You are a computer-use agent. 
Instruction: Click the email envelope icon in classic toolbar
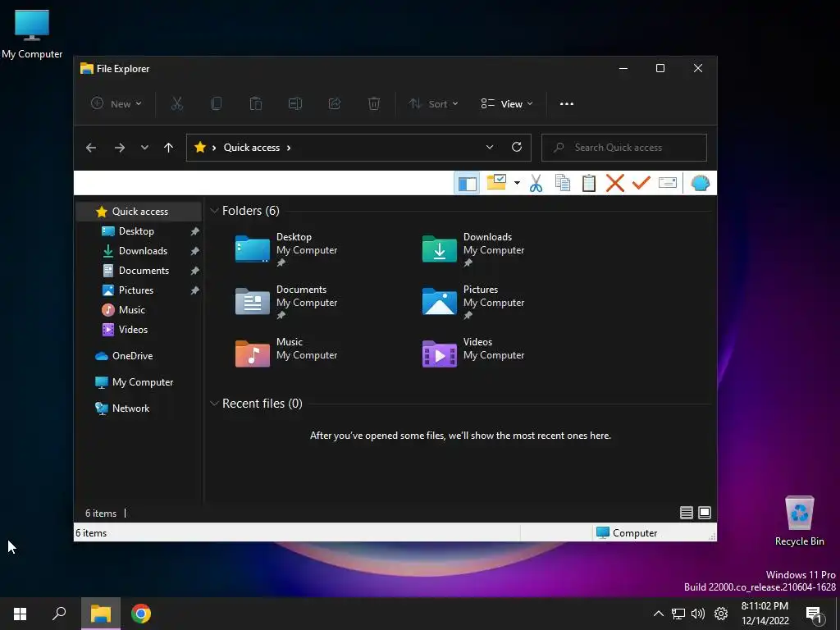click(x=668, y=183)
